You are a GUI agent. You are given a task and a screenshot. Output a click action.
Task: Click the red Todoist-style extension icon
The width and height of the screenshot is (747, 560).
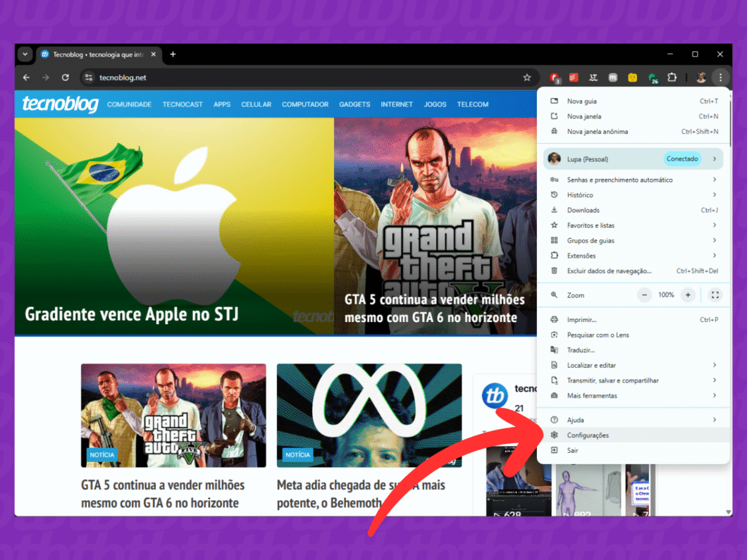click(574, 77)
